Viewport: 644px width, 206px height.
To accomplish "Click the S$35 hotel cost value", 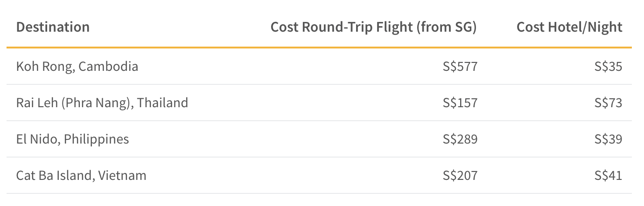I will point(609,66).
